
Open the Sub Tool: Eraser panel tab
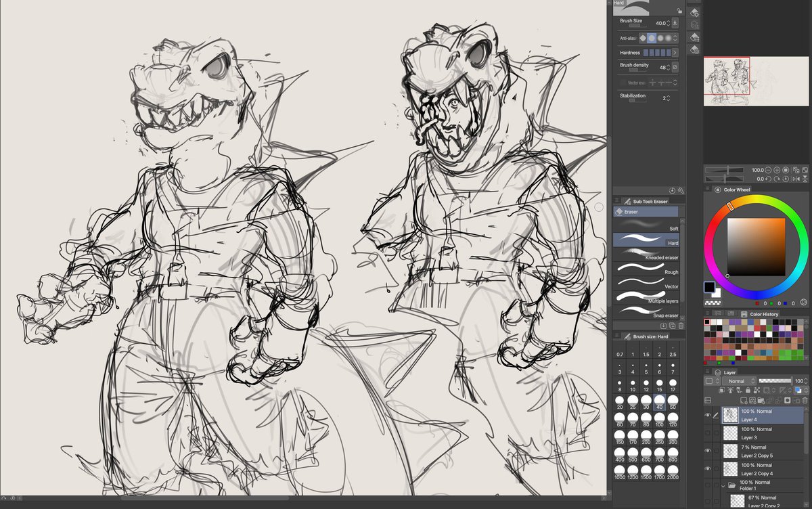click(x=646, y=201)
